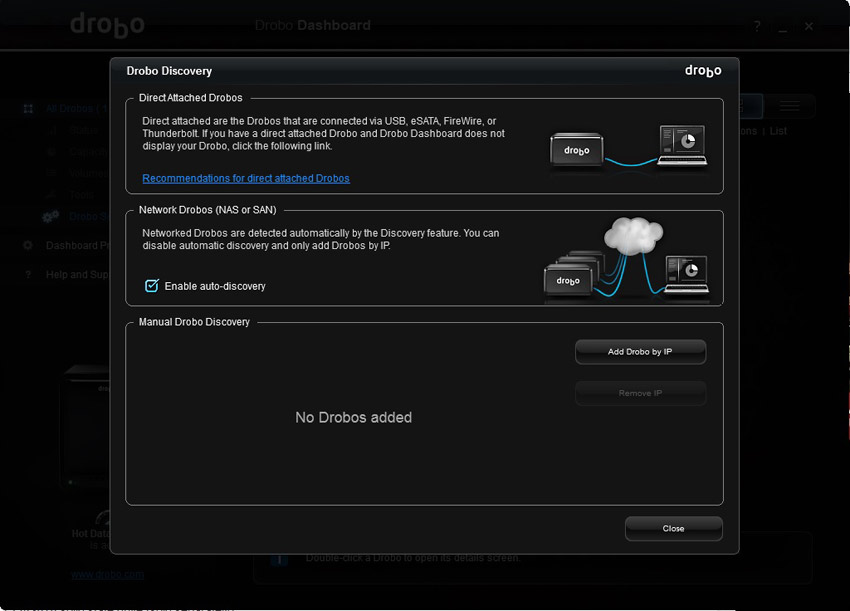Close the Drobo Dashboard window
850x611 pixels.
(x=809, y=26)
